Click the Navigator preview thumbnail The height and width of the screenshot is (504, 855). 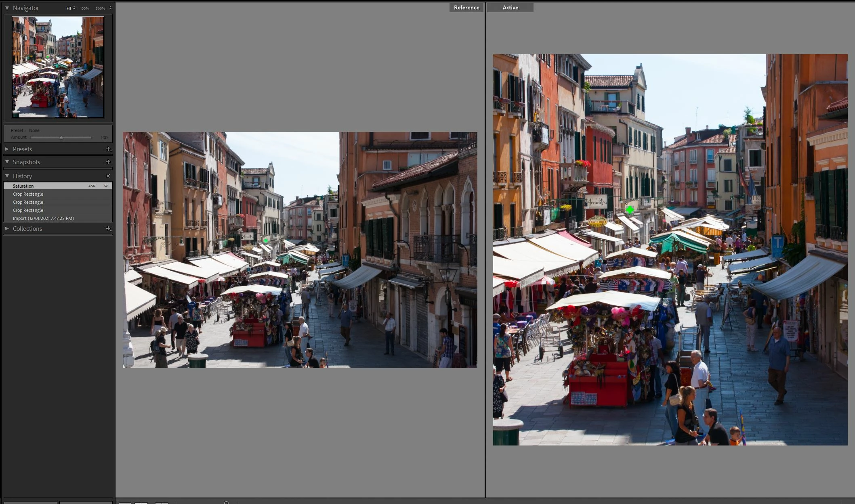coord(58,67)
